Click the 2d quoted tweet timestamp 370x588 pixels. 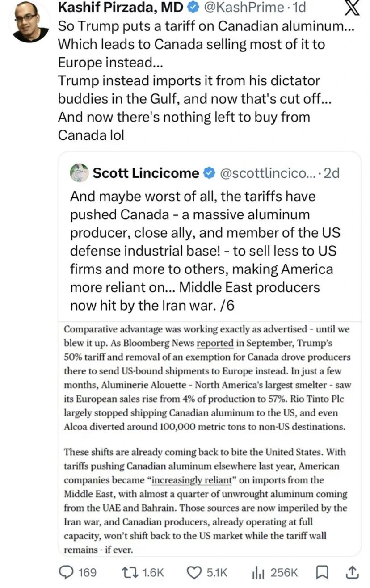(332, 173)
